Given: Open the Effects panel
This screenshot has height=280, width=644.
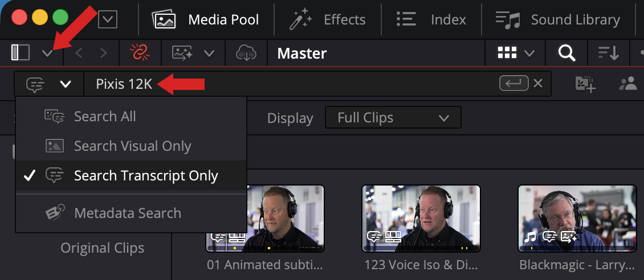Looking at the screenshot, I should [327, 19].
